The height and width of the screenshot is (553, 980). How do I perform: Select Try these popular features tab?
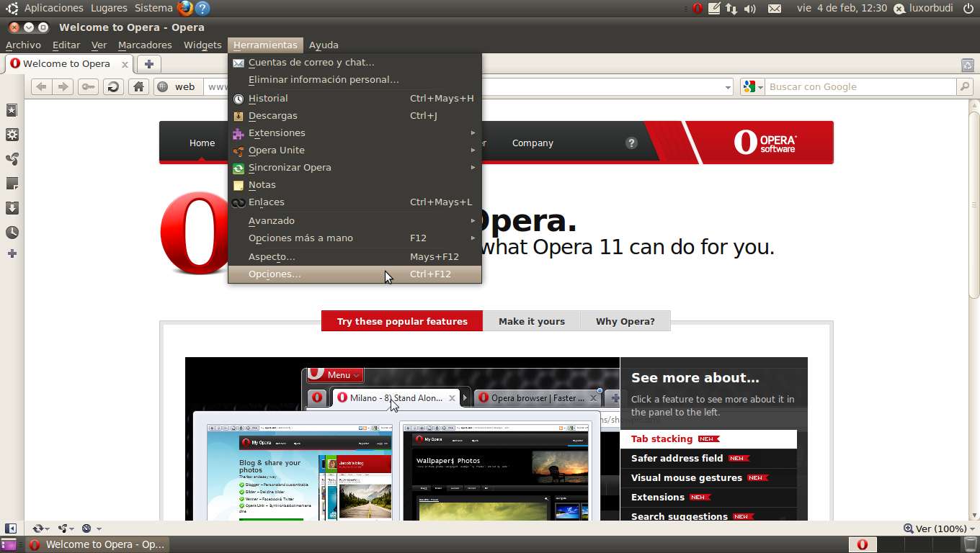point(402,321)
